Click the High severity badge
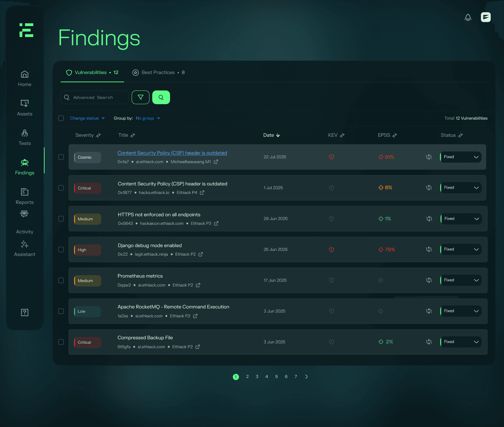Viewport: 504px width, 427px height. click(x=87, y=250)
